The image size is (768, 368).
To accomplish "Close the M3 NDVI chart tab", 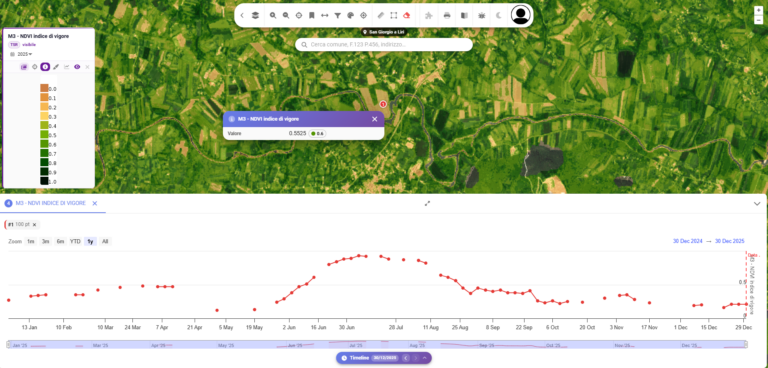I will coord(95,203).
